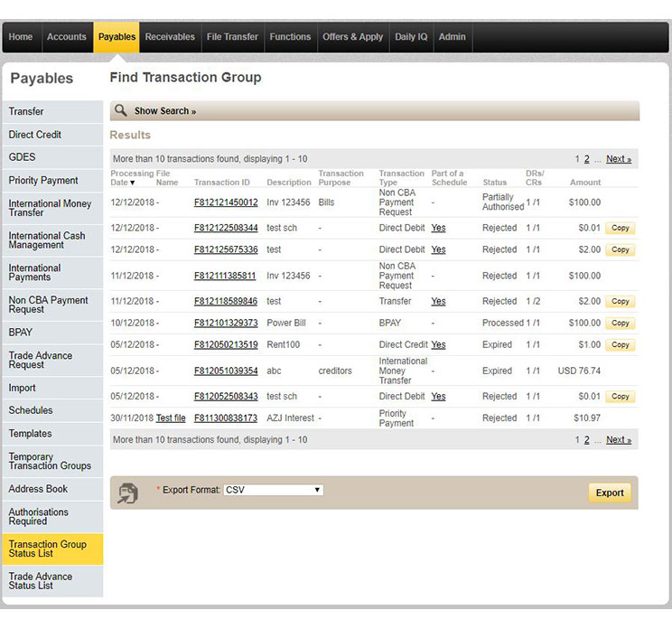Select Transaction Group Status List sidebar item
The image size is (672, 629).
click(52, 549)
